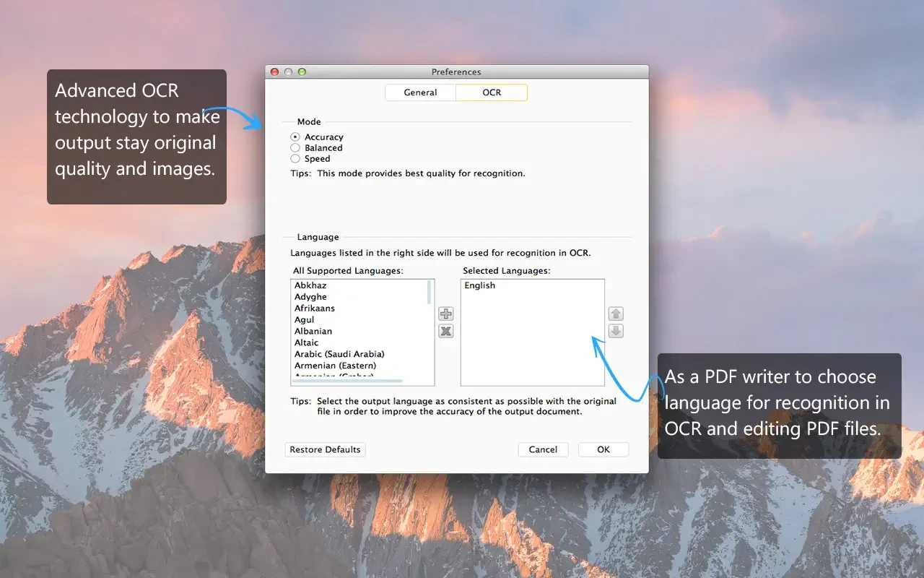This screenshot has width=924, height=578.
Task: Select Albanian in the language list
Action: pos(313,332)
